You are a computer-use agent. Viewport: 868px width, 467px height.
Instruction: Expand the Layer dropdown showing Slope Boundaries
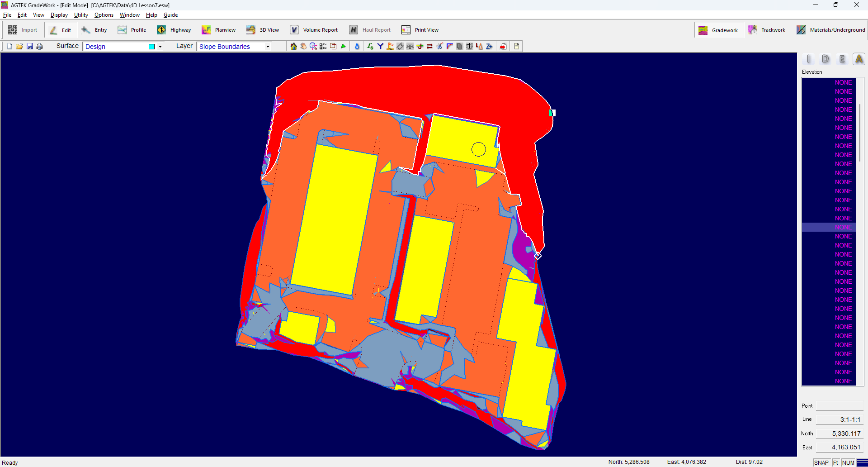coord(268,47)
